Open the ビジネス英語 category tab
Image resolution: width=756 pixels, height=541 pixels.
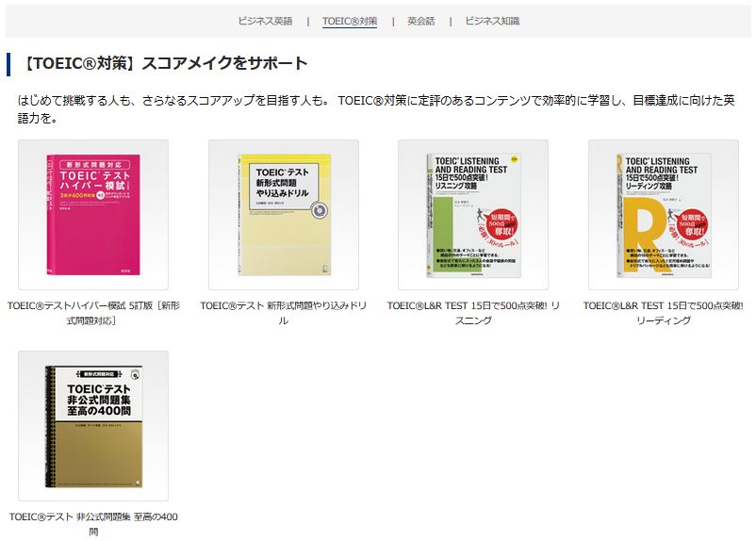click(265, 22)
